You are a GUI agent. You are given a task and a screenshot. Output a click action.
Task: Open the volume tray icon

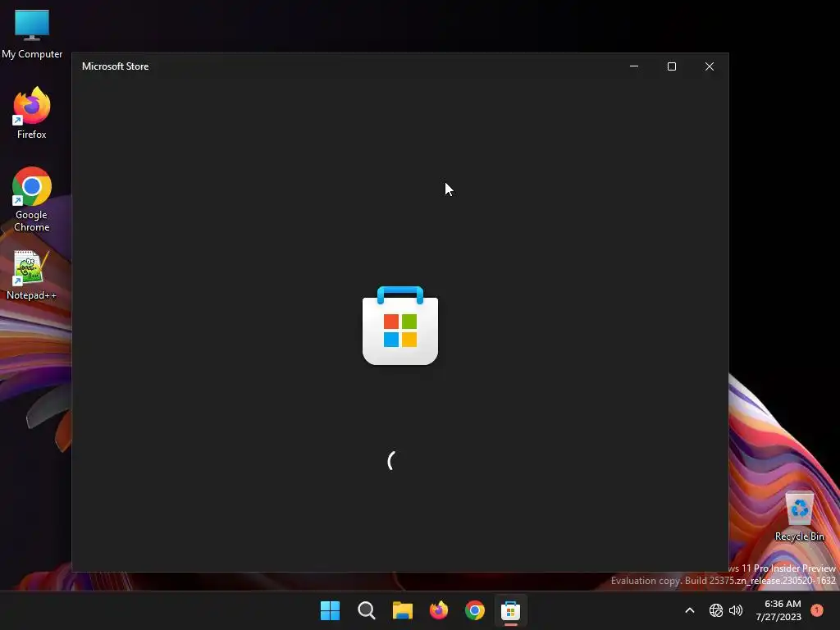(x=736, y=610)
